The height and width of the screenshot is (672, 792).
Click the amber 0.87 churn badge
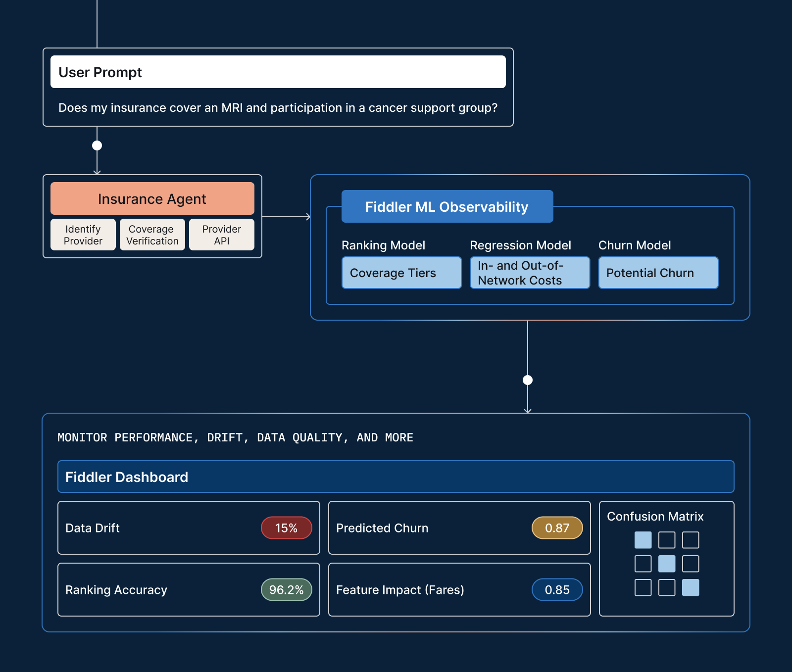[557, 528]
